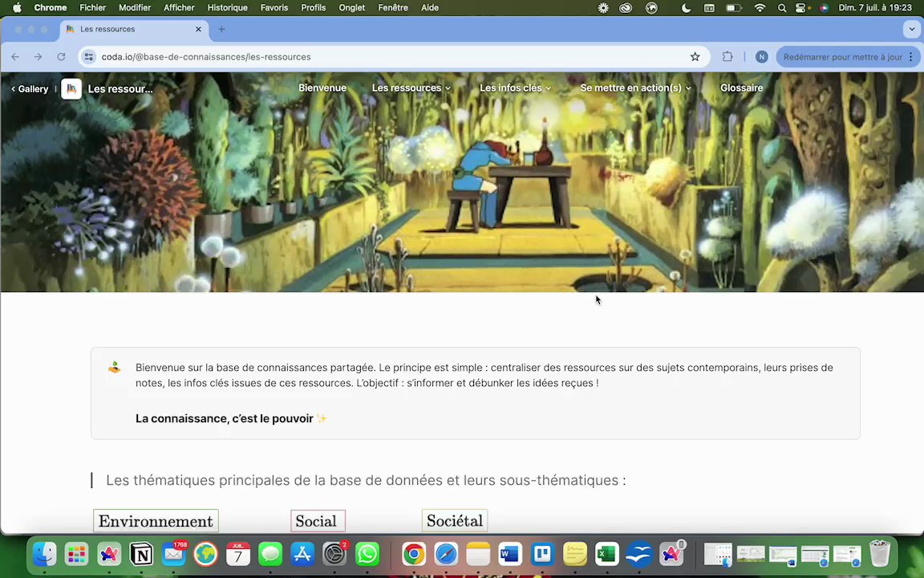Open Creative Cloud menu bar icon
The height and width of the screenshot is (578, 924).
[x=626, y=8]
